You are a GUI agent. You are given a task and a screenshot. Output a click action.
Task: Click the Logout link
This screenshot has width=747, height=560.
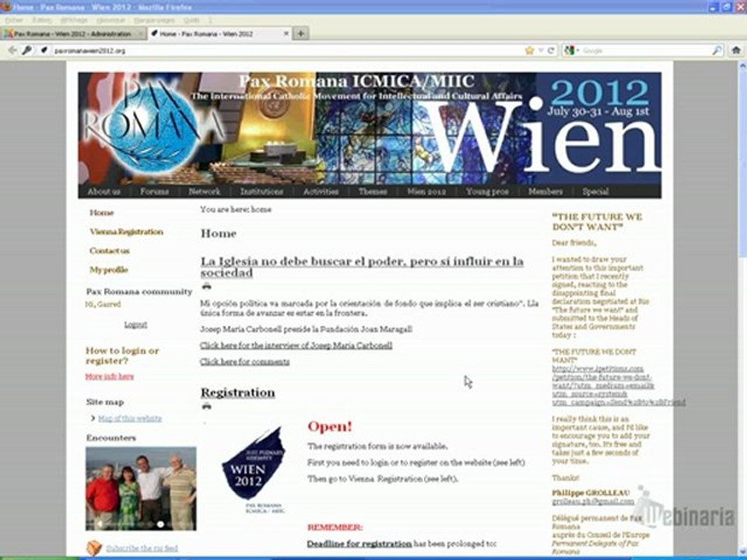(135, 324)
